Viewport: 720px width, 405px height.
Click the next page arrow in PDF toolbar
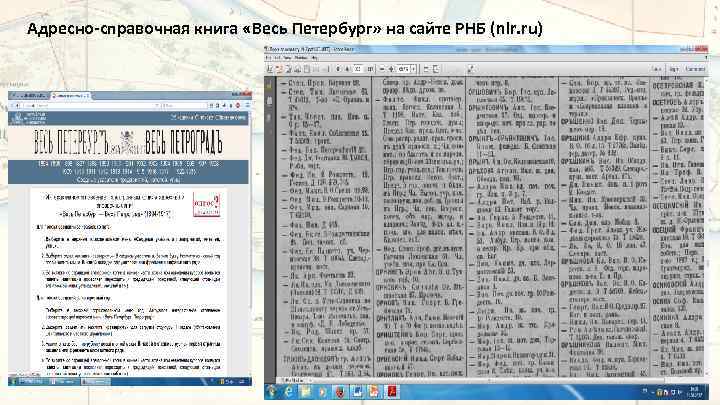pos(347,69)
